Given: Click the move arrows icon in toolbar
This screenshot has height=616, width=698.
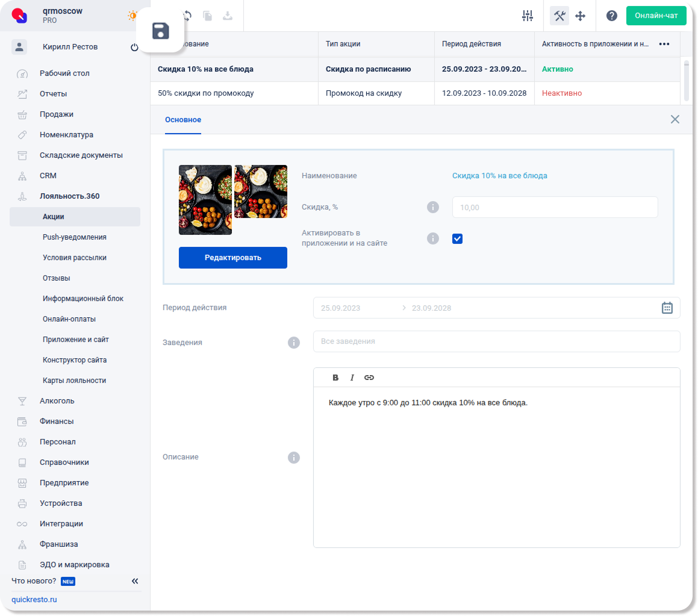Looking at the screenshot, I should click(x=581, y=16).
